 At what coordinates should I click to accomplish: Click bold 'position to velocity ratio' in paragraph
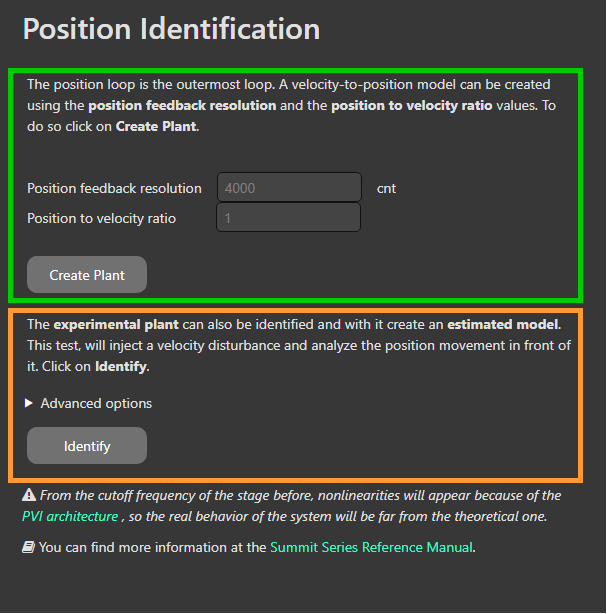coord(411,105)
